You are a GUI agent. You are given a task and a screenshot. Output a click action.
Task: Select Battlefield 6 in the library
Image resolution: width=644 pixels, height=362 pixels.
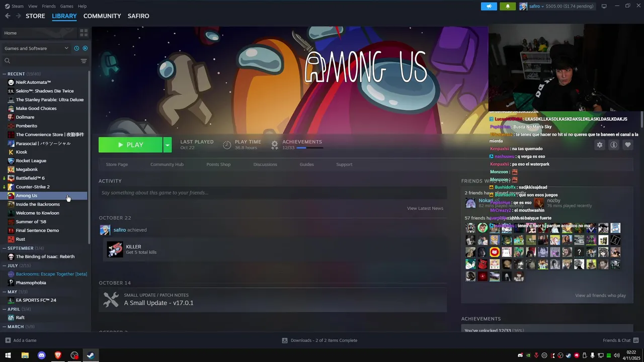click(30, 178)
